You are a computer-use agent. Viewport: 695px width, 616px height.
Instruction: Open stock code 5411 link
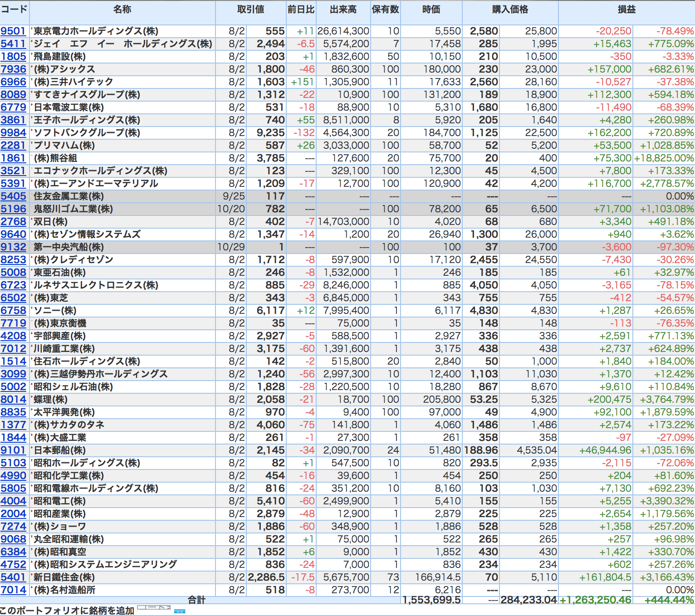click(x=13, y=44)
